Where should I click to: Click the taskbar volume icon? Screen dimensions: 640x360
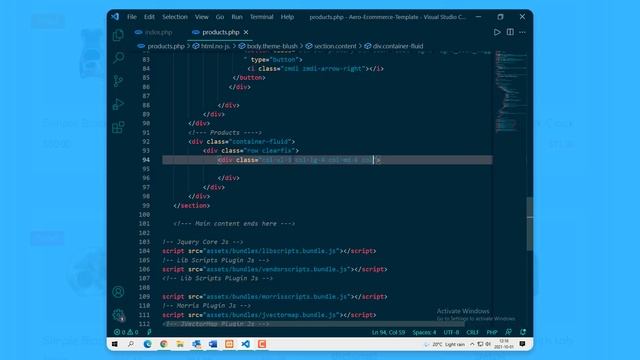coord(488,344)
